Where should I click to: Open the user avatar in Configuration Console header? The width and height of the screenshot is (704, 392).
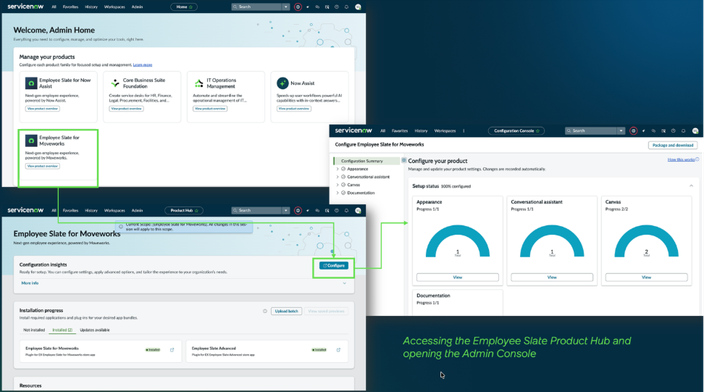[x=695, y=131]
